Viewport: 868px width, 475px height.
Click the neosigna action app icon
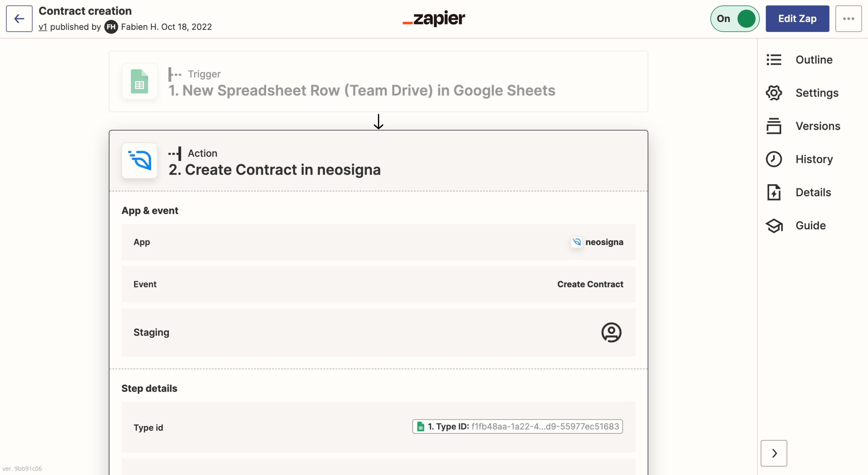139,161
